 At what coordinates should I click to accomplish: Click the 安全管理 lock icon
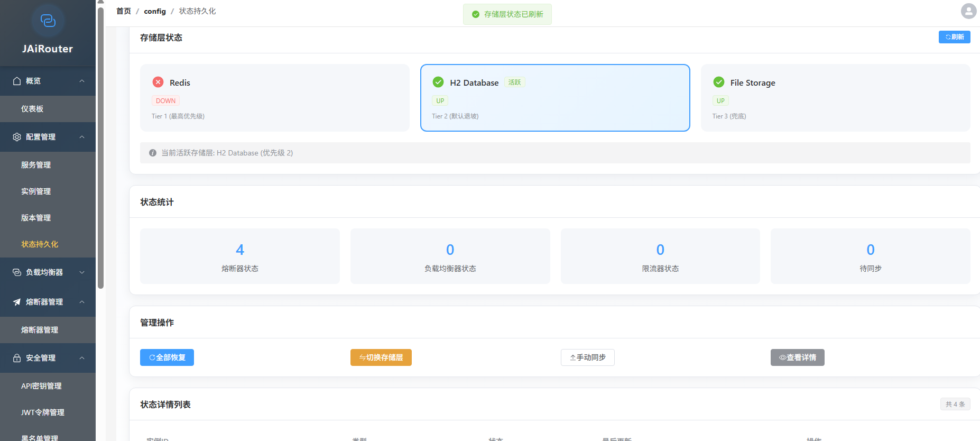coord(17,358)
